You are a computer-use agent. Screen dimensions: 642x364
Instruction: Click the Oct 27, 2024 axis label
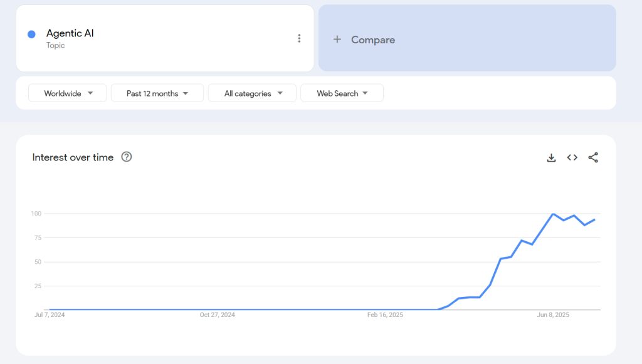[x=218, y=315]
